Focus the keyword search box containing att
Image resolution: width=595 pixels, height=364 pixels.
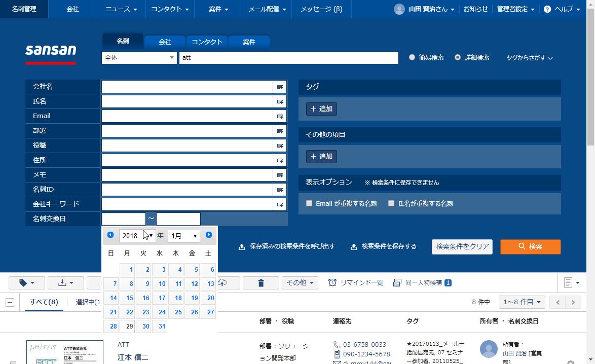tap(289, 58)
